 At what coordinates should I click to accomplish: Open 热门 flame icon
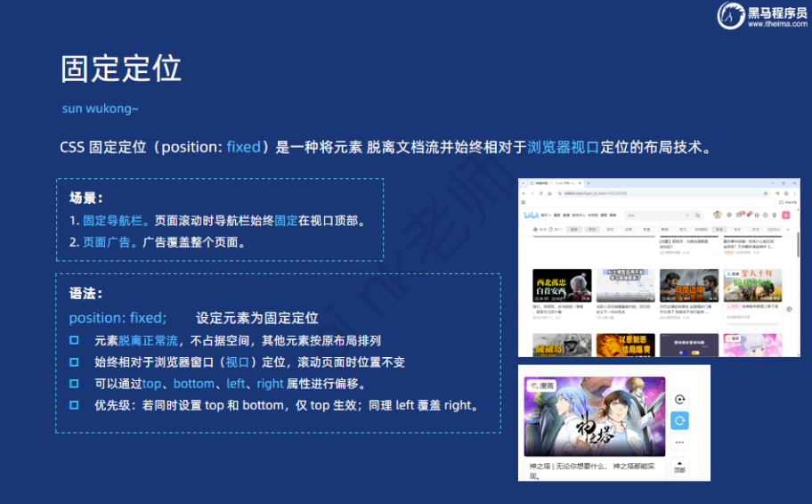click(550, 230)
